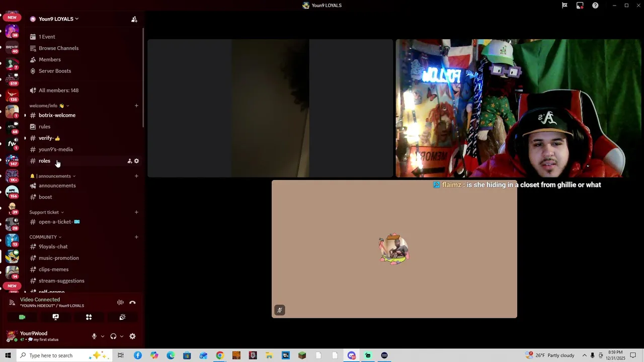This screenshot has height=362, width=644.
Task: Share your screen icon
Action: 55,317
